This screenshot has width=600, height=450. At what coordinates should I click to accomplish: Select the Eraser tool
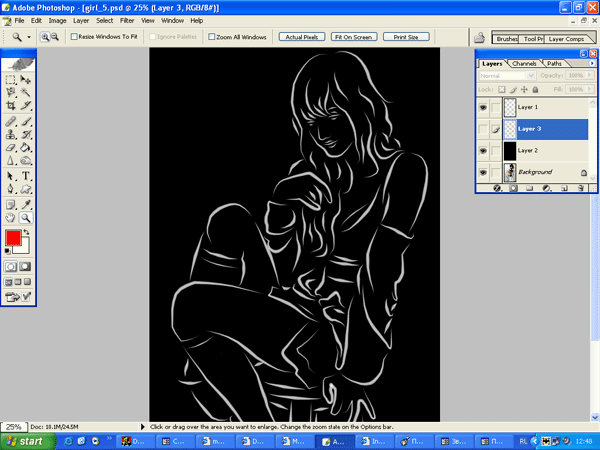coord(11,147)
